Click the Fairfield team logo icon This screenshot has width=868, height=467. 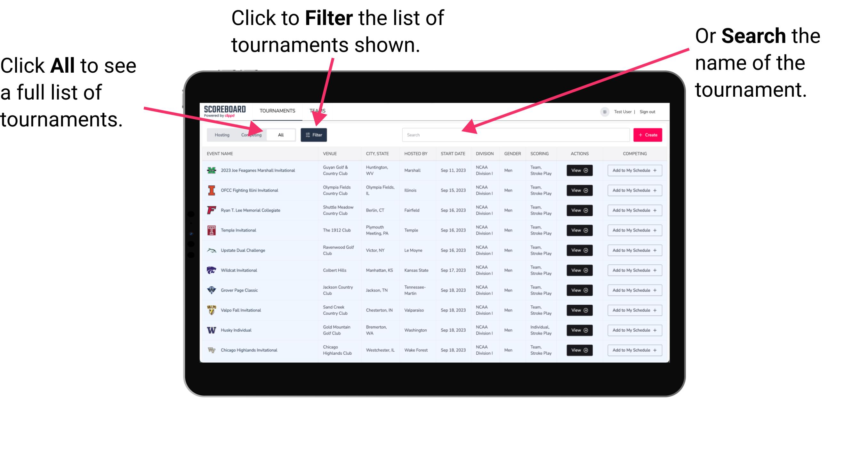point(212,211)
